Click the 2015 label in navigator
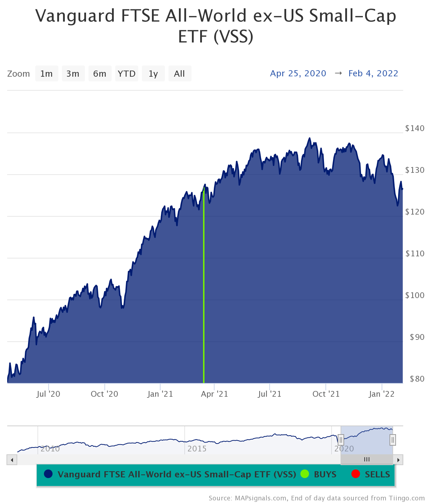 pyautogui.click(x=197, y=449)
